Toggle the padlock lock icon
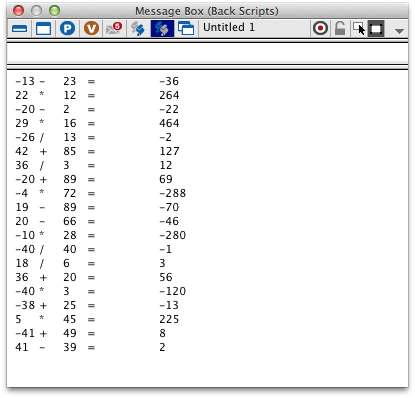The width and height of the screenshot is (415, 398). [x=340, y=29]
